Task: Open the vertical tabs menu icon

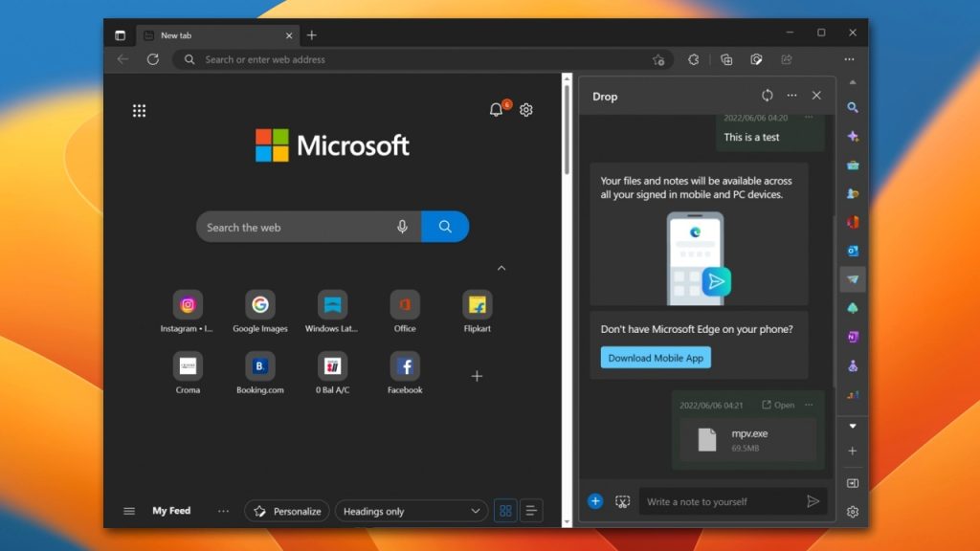Action: pyautogui.click(x=120, y=35)
